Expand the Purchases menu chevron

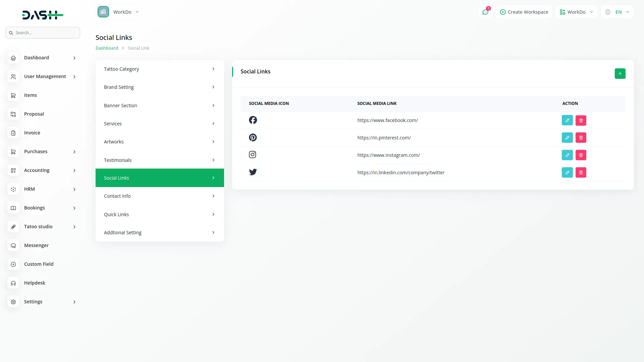click(x=74, y=152)
